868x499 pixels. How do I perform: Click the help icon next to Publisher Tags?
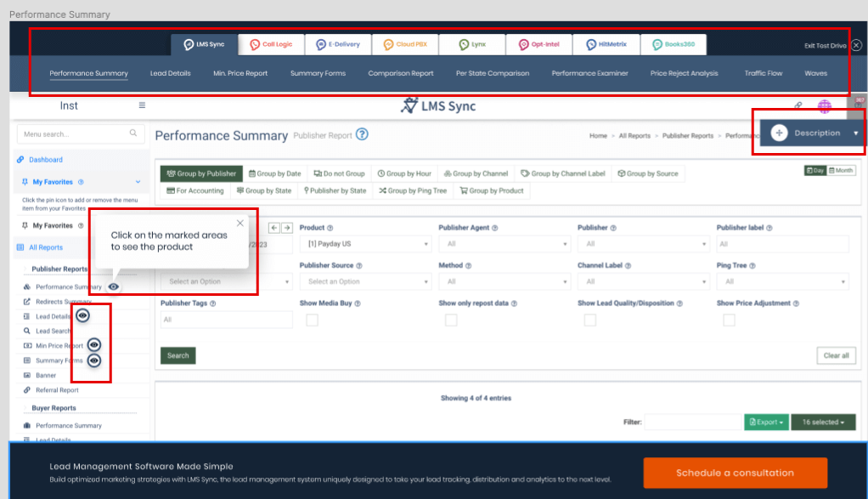(x=212, y=303)
